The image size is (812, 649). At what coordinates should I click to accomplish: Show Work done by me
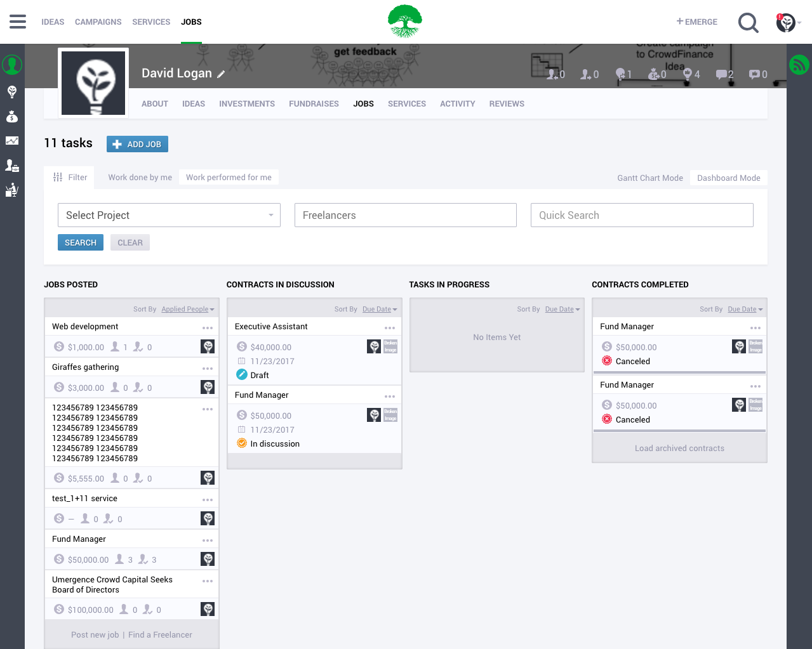[140, 178]
